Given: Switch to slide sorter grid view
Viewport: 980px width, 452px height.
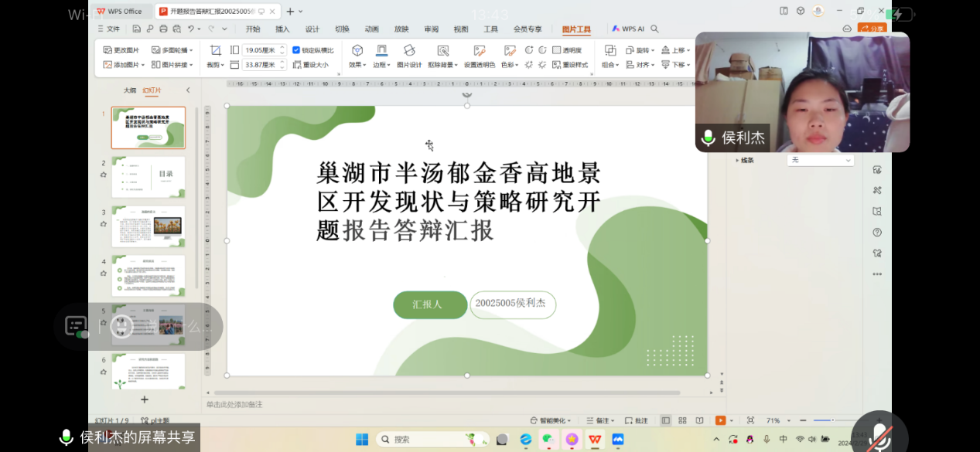Looking at the screenshot, I should [682, 420].
